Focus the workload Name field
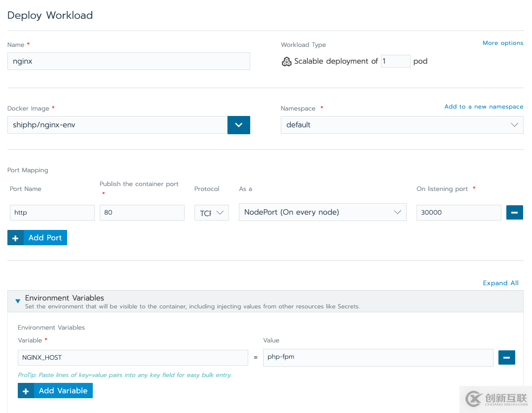The width and height of the screenshot is (532, 413). click(128, 62)
